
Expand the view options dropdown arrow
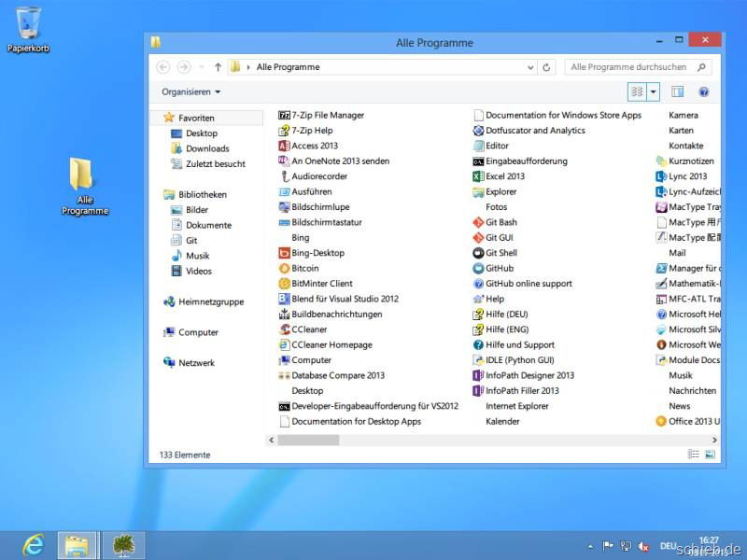tap(654, 91)
